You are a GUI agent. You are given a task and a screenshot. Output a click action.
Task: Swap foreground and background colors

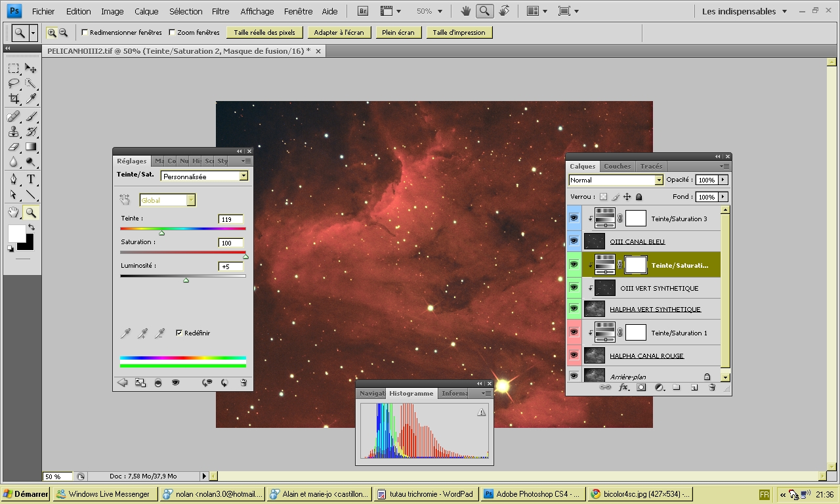click(30, 227)
